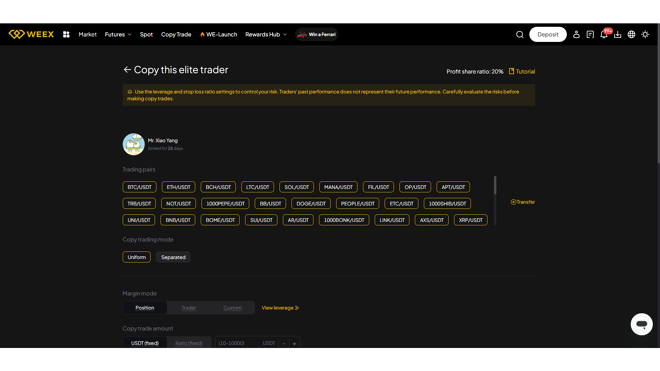Select USDT (fixed) amount tab

tap(145, 343)
